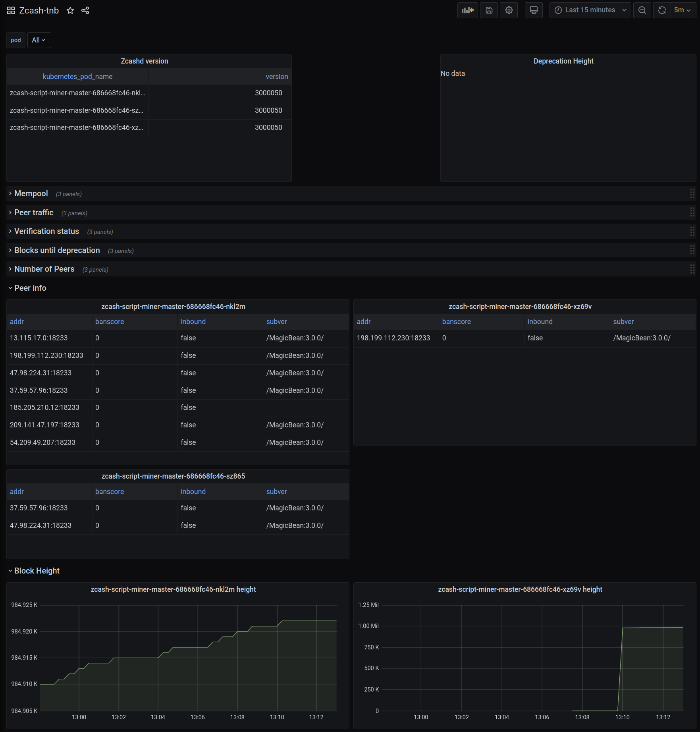Open the pod variable All dropdown
This screenshot has width=700, height=732.
[x=39, y=40]
